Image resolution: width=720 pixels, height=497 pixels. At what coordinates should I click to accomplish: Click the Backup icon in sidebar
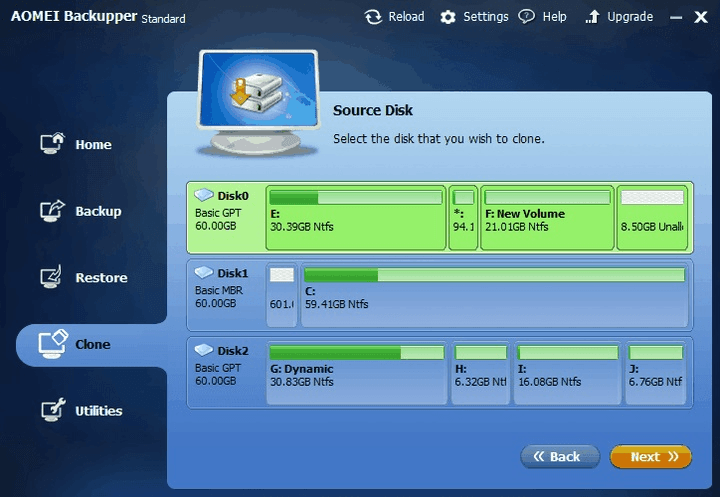click(x=52, y=210)
